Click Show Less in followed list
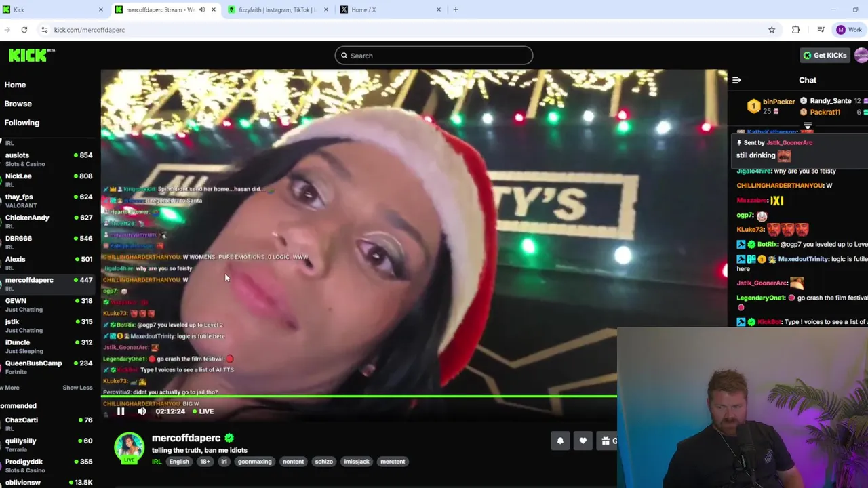The width and height of the screenshot is (868, 488). pos(77,388)
